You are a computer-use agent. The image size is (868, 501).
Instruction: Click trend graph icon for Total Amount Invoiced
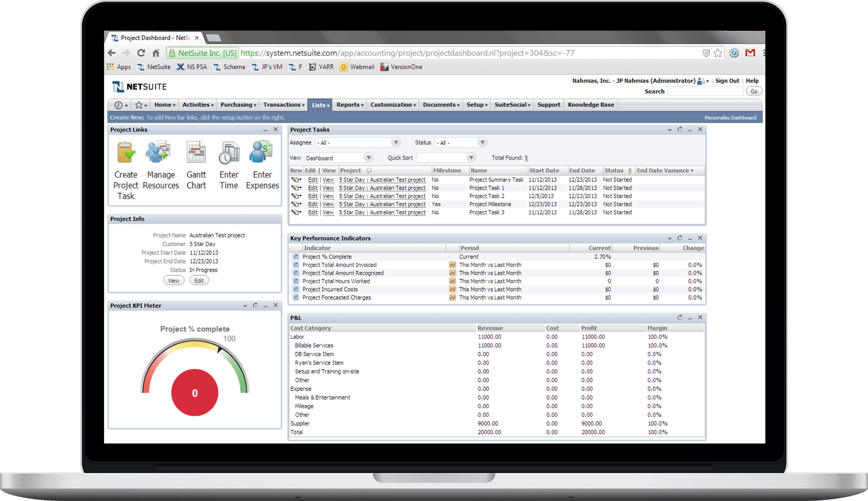click(x=452, y=265)
